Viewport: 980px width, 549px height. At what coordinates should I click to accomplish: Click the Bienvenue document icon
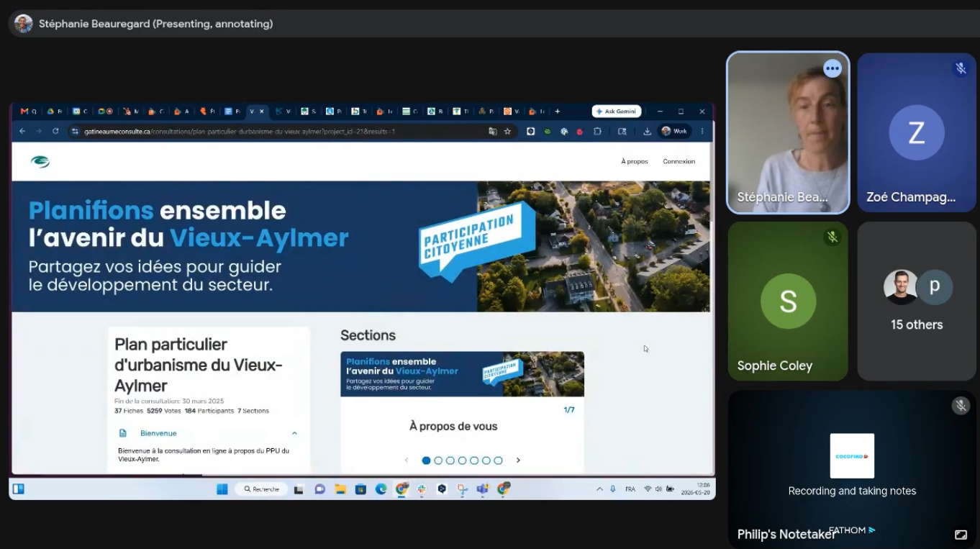click(123, 433)
